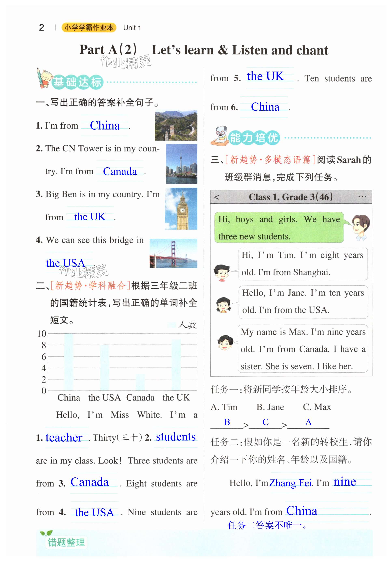Open the three-dot chat menu
Image resolution: width=392 pixels, height=562 pixels.
(362, 197)
